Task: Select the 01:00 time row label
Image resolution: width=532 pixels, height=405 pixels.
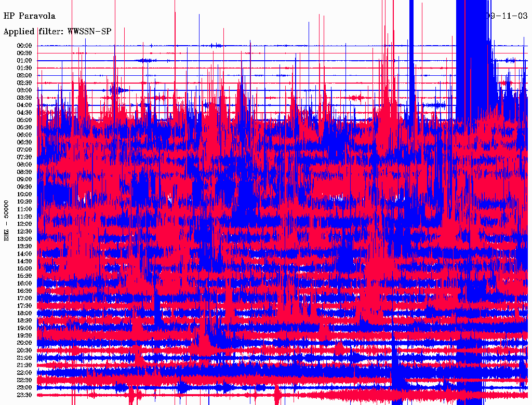Action: coord(24,61)
